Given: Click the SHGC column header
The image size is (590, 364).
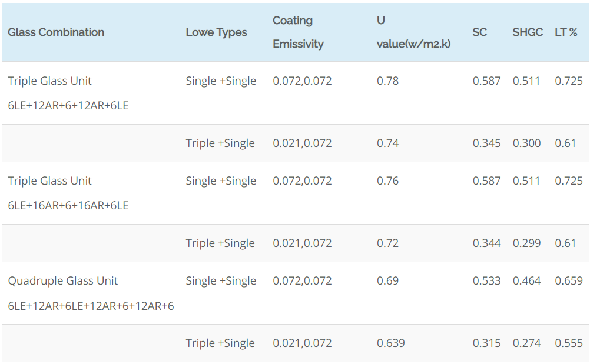Looking at the screenshot, I should (x=527, y=32).
